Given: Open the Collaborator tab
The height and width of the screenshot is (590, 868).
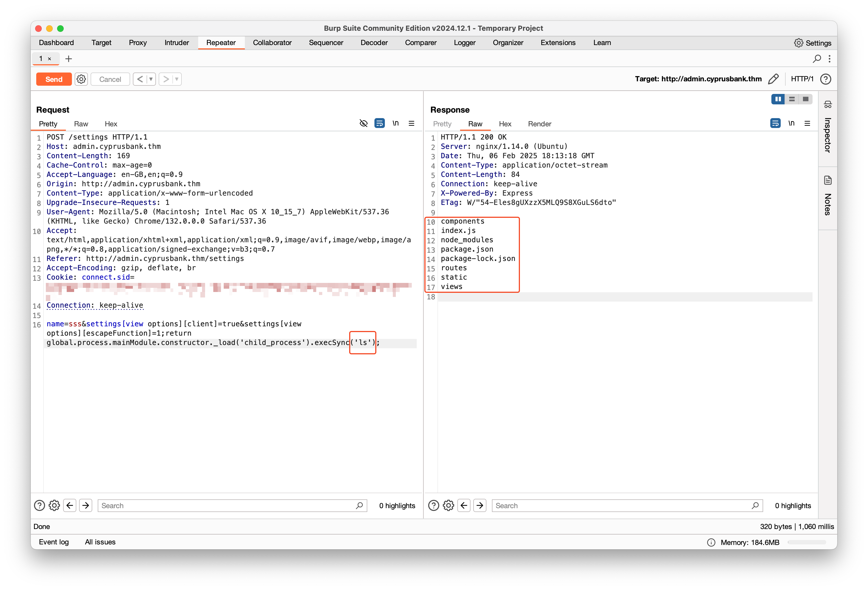Looking at the screenshot, I should pos(272,43).
